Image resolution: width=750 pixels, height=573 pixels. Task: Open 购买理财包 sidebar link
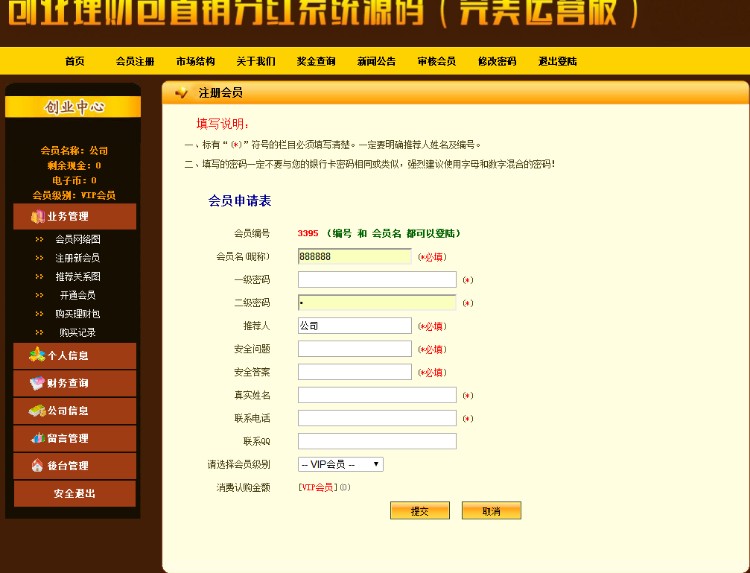click(x=77, y=314)
